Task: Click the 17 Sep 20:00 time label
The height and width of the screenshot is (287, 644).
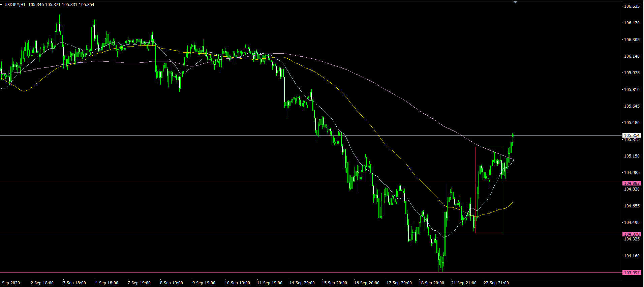Action: coord(399,283)
